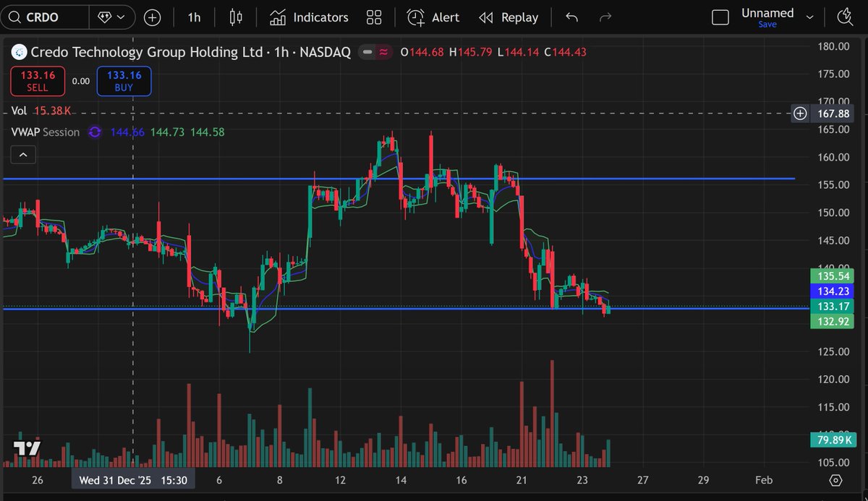
Task: Select the upper blue horizontal line
Action: click(x=398, y=179)
